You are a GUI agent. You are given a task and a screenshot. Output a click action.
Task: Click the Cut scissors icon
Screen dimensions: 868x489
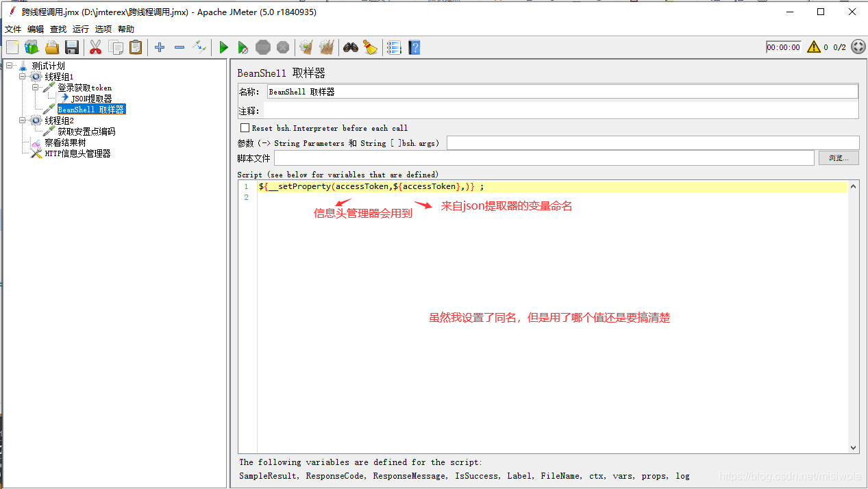coord(96,47)
